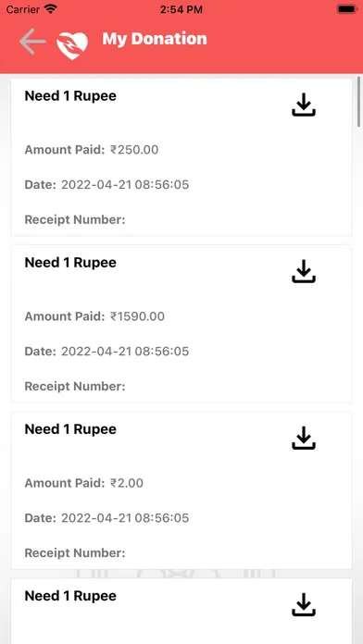363x644 pixels.
Task: Download receipt on fourth donation card
Action: point(304,604)
